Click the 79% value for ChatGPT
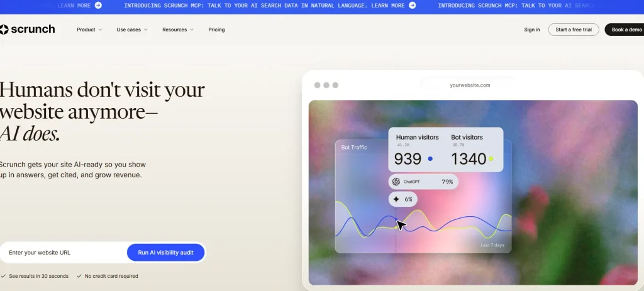The image size is (644, 291). click(x=447, y=182)
